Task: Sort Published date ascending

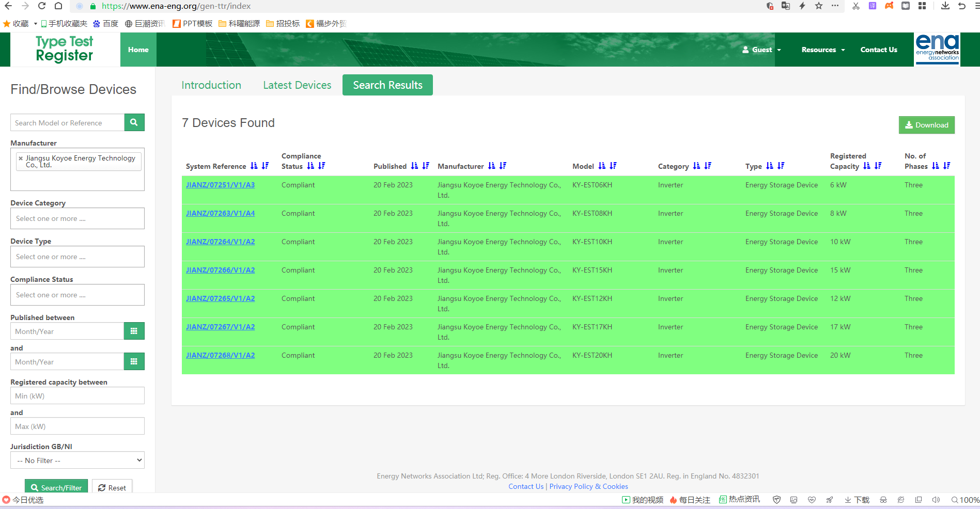Action: [414, 166]
